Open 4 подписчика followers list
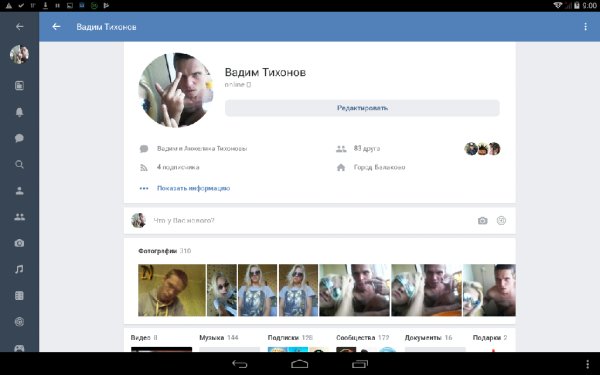This screenshot has width=600, height=375. 178,167
